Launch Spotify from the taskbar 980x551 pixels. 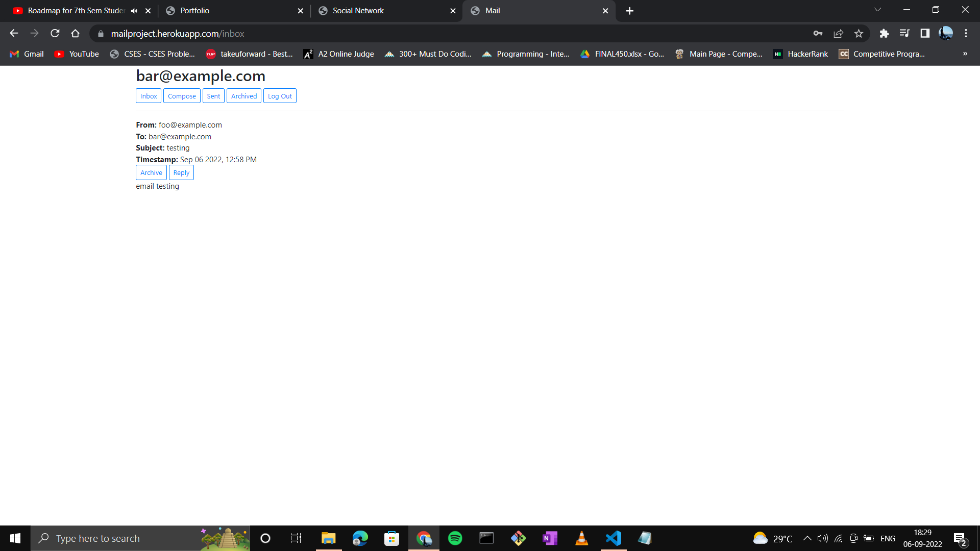click(x=454, y=538)
